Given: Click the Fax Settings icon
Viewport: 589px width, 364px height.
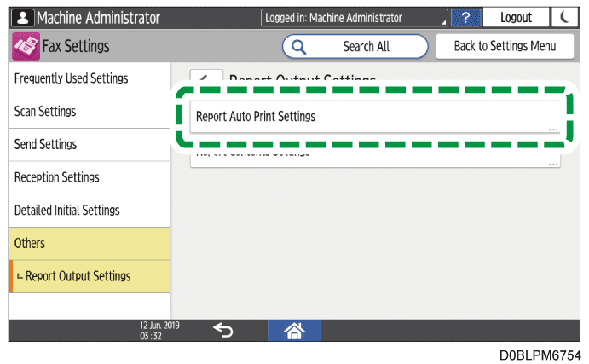Looking at the screenshot, I should [25, 46].
